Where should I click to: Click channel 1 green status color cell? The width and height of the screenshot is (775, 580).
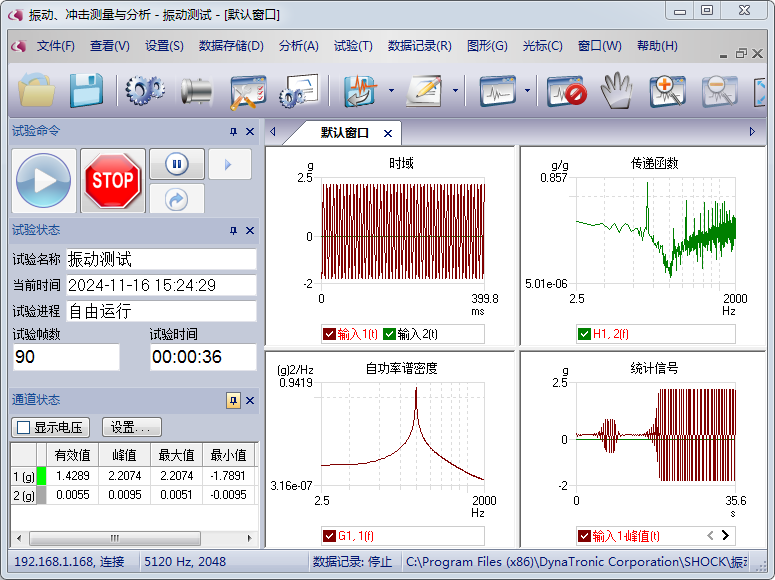point(42,476)
